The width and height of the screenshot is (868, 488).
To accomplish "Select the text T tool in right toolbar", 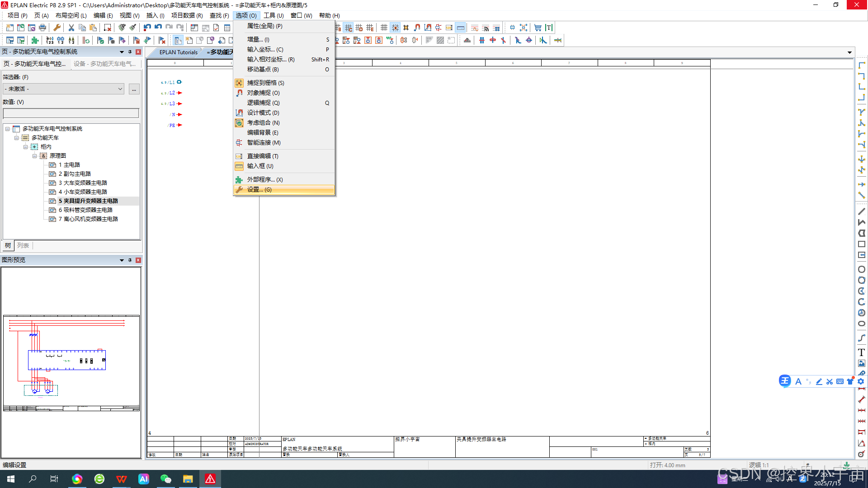I will click(x=862, y=352).
